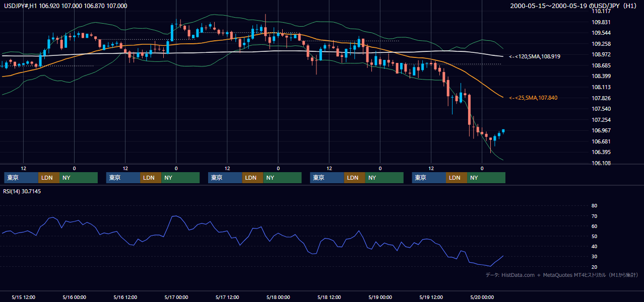Click RSI scale value 70
This screenshot has height=302, width=644.
pos(594,216)
